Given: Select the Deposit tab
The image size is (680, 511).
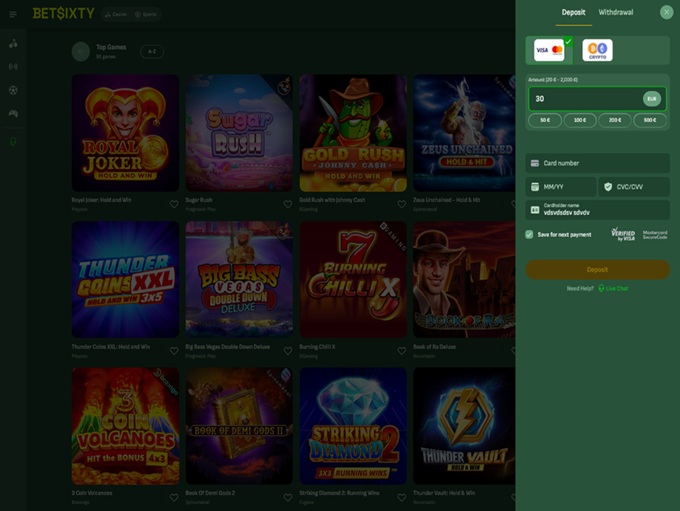Looking at the screenshot, I should (573, 12).
